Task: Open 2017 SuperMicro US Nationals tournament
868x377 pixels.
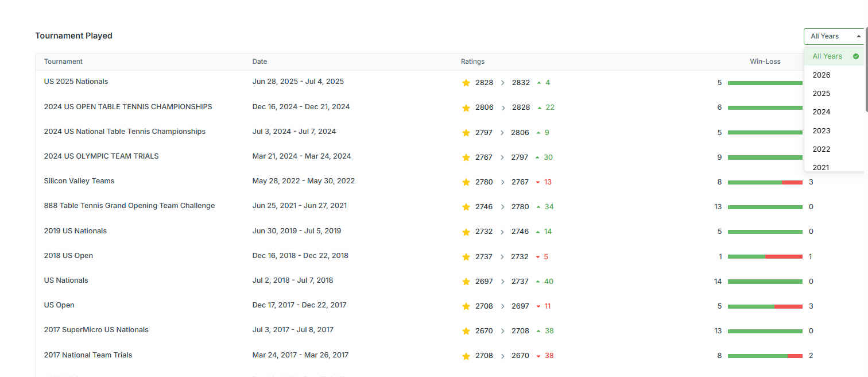Action: (x=96, y=330)
